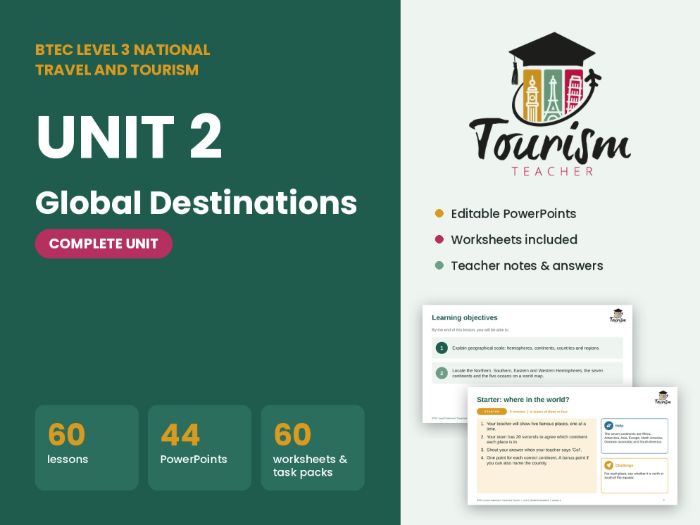This screenshot has width=700, height=525.
Task: Select the 60 worksheets & task packs card
Action: pyautogui.click(x=312, y=448)
